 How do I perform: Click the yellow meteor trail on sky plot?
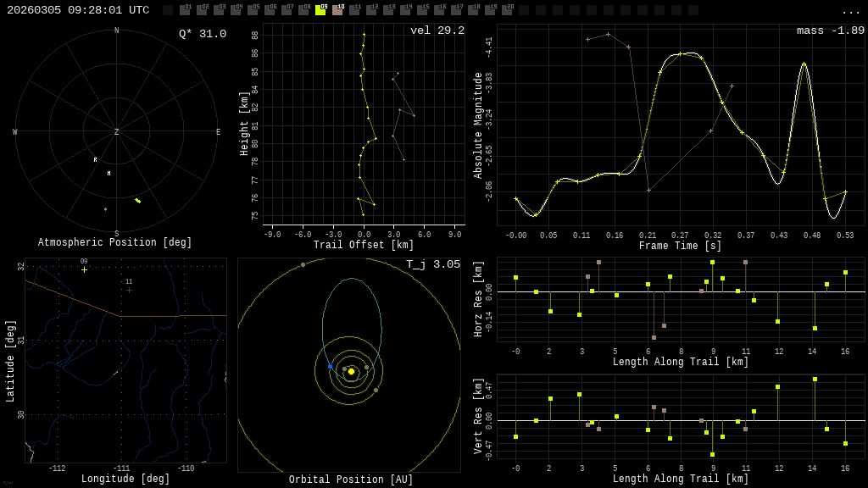pyautogui.click(x=138, y=200)
